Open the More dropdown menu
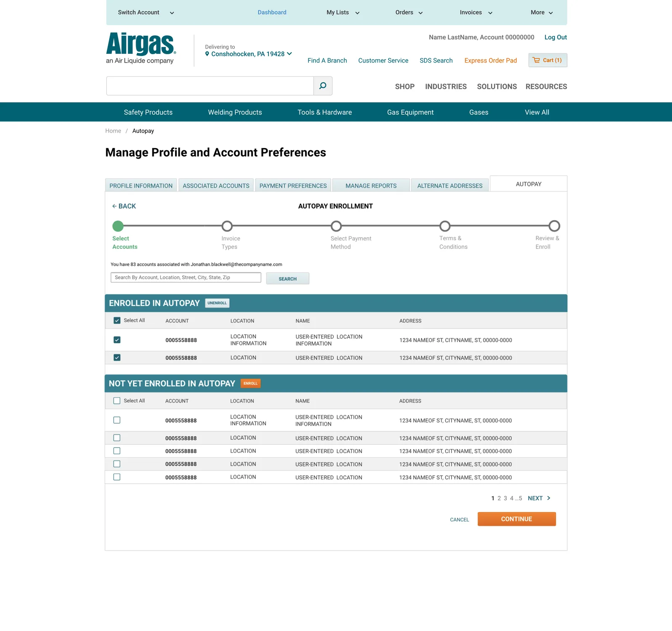672x631 pixels. (x=542, y=13)
